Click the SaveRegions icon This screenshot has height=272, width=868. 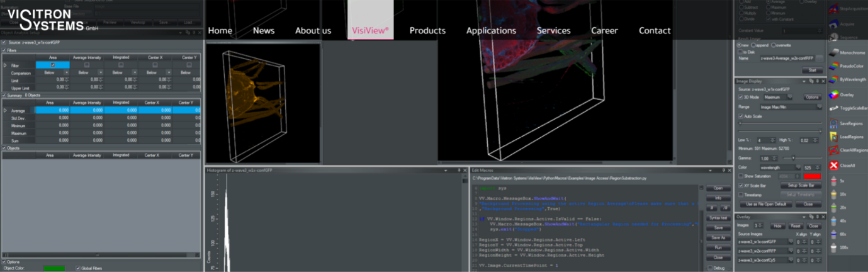pos(833,123)
